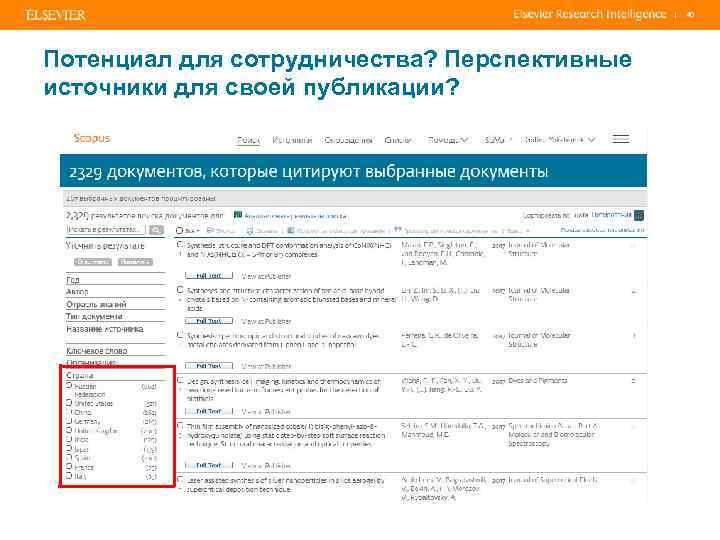Click Full Text button for Thin film result
Screen dimensions: 720x540
208,465
